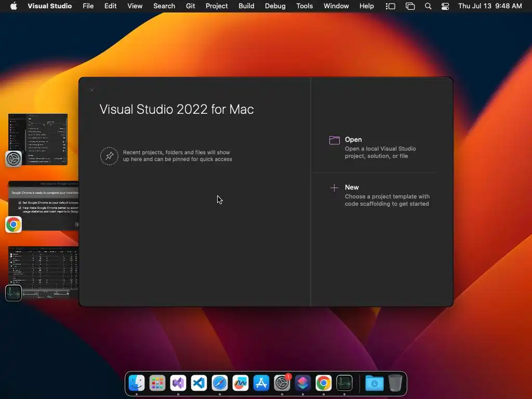Open the Search menu
The image size is (532, 399).
pos(164,6)
